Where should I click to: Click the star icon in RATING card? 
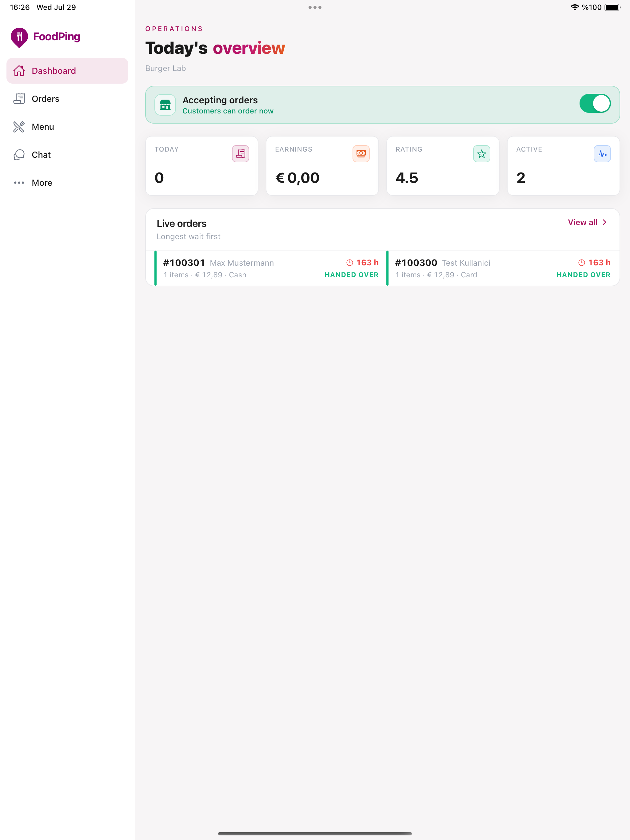click(481, 154)
